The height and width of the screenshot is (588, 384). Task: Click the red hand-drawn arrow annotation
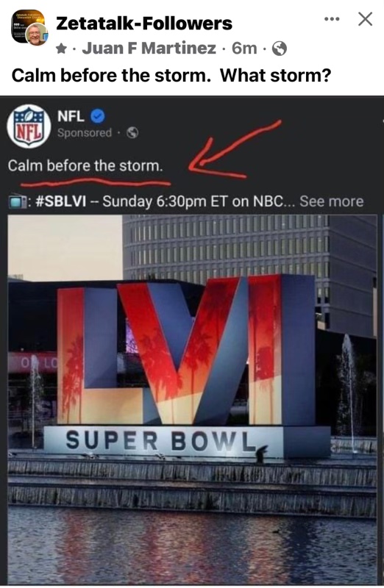[233, 149]
